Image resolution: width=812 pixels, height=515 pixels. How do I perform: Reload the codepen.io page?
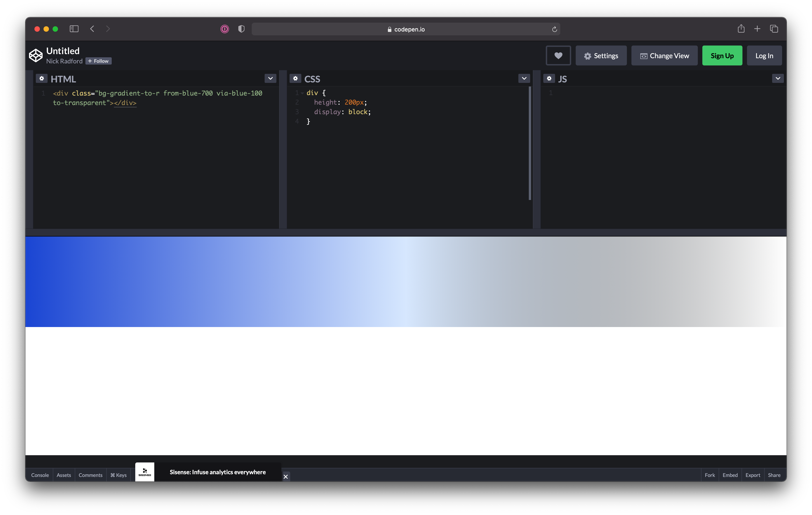pos(554,29)
